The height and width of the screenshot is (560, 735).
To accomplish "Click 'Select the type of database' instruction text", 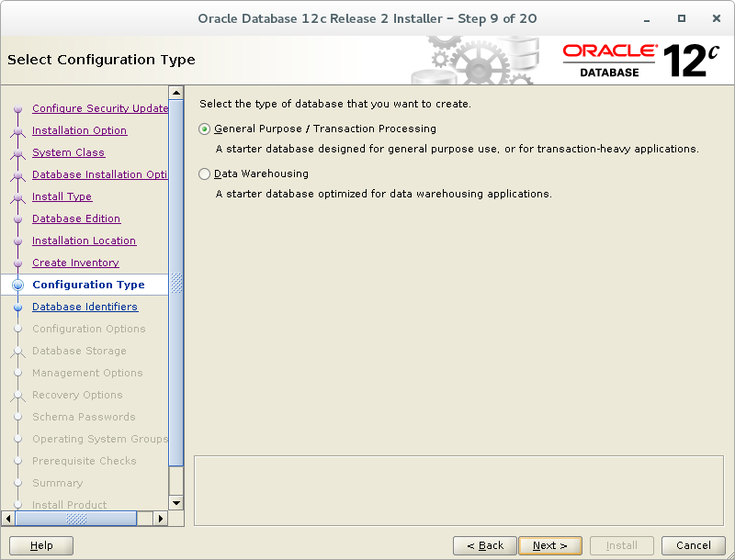I will point(335,104).
